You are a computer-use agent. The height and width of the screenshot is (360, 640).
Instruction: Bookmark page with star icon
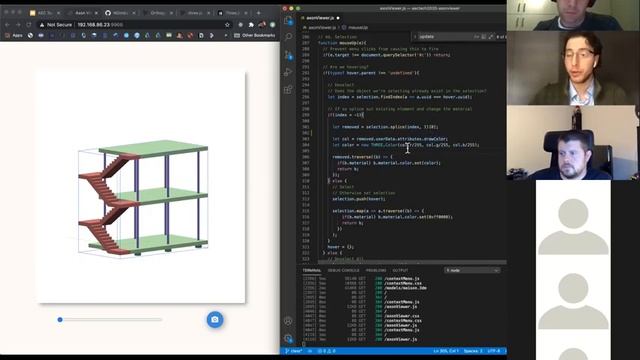[x=227, y=25]
